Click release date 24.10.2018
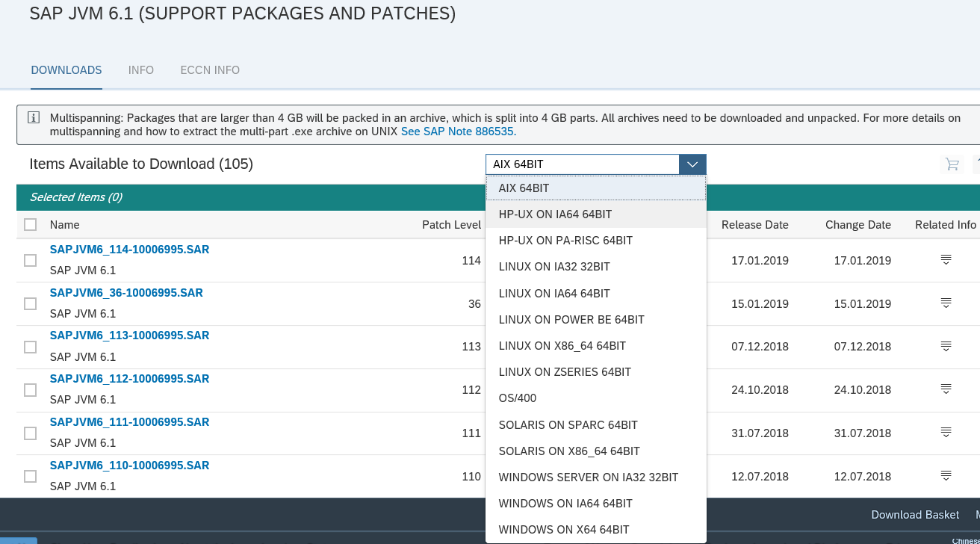980x544 pixels. (x=760, y=390)
